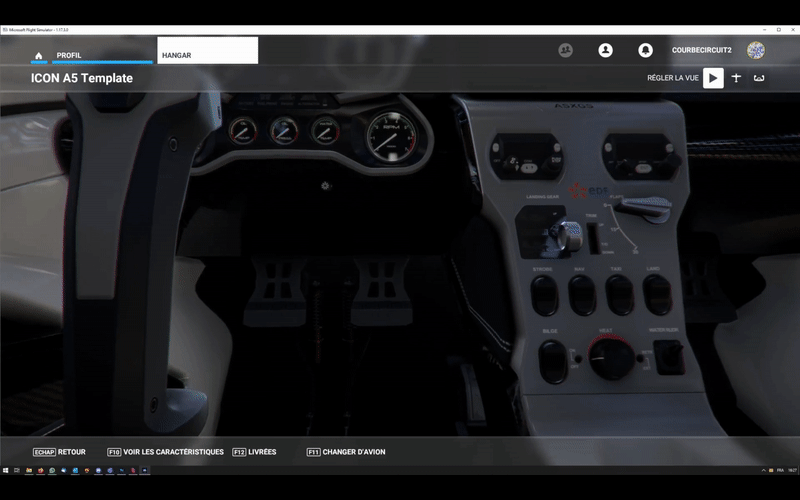Click the RÉGLER LA VUE label
The width and height of the screenshot is (800, 500).
672,78
